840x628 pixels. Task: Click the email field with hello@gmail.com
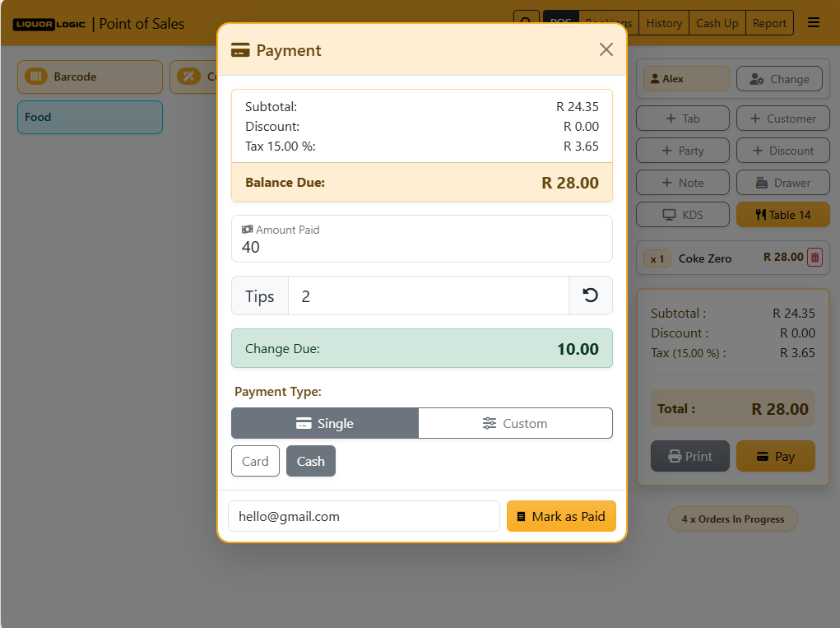(364, 516)
